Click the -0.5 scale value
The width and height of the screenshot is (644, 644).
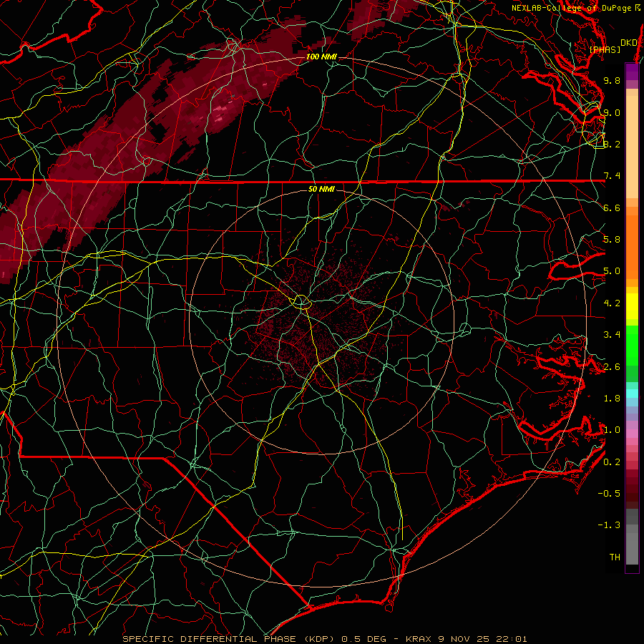pos(609,494)
